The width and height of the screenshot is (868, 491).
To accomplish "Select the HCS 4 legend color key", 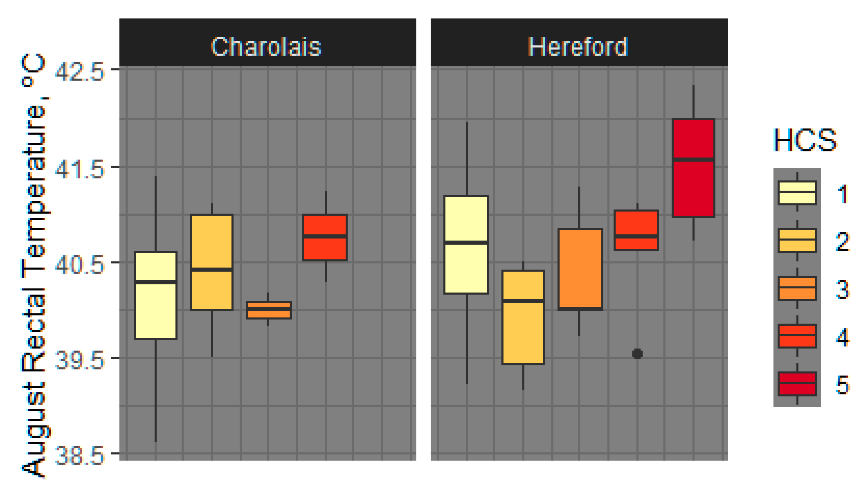I will tap(797, 336).
